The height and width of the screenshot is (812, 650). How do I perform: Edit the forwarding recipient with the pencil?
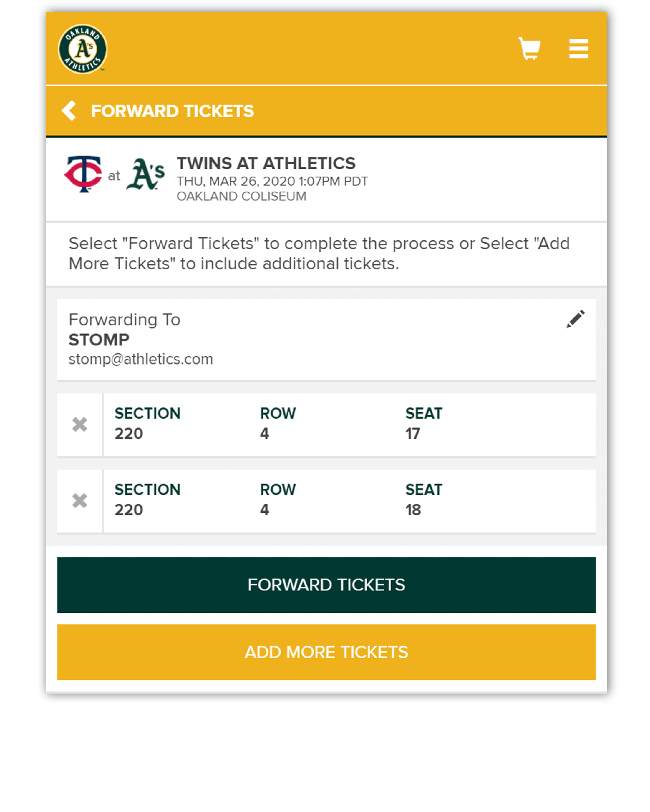tap(575, 319)
